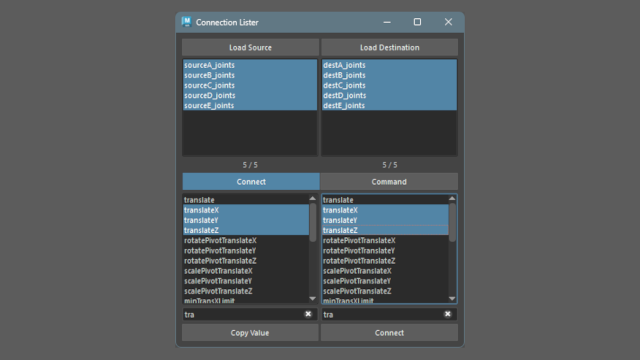Select sourceD_joints in the source list
Screen dimensions: 640x360
click(x=250, y=96)
